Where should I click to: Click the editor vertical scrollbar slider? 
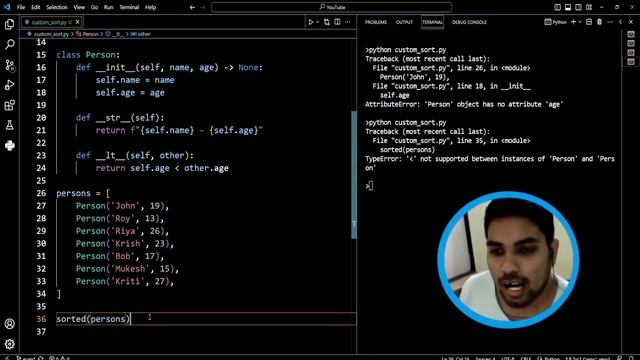pos(354,175)
